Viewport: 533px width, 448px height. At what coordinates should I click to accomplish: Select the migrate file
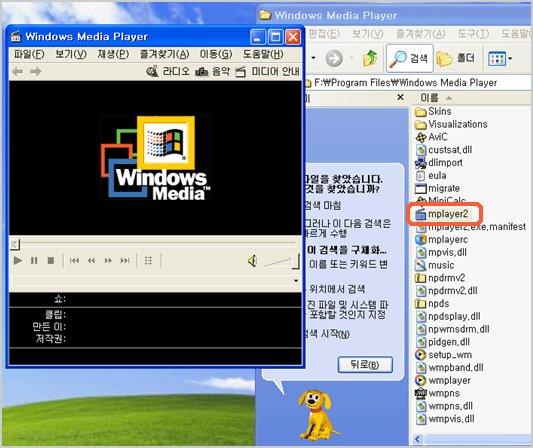point(437,188)
